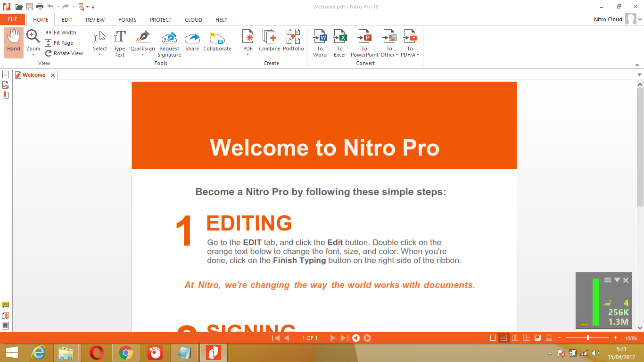Image resolution: width=644 pixels, height=362 pixels.
Task: Click the zoom slider handle
Action: pos(587,338)
